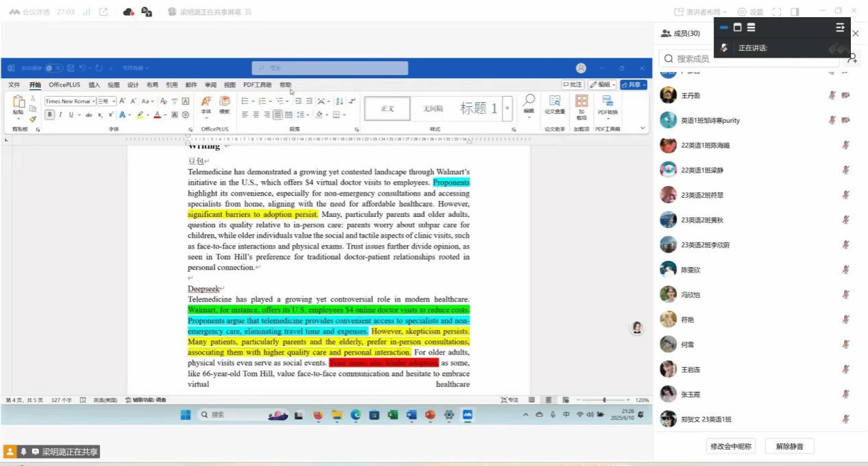Click the text highlight color button
Screen dimensions: 868x466
[140, 115]
